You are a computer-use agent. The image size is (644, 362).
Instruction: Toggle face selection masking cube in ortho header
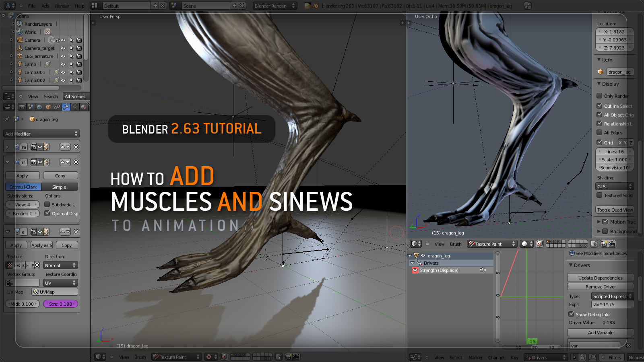click(x=540, y=244)
